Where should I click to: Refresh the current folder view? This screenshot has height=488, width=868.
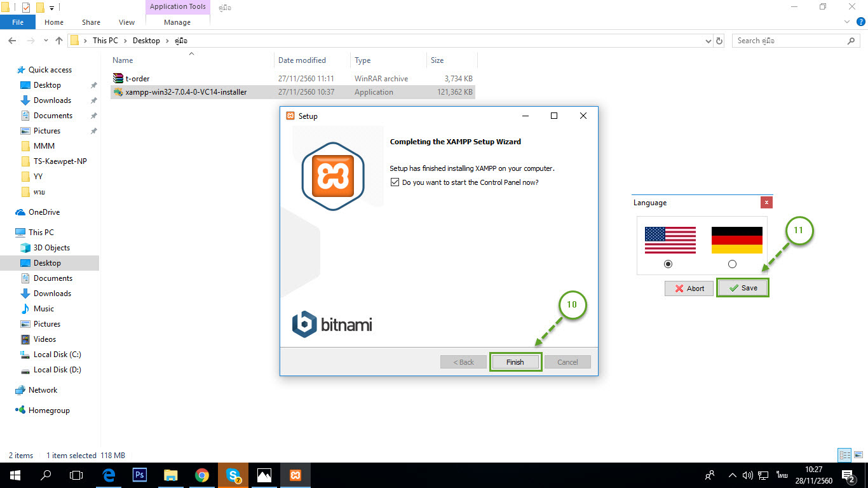coord(719,41)
